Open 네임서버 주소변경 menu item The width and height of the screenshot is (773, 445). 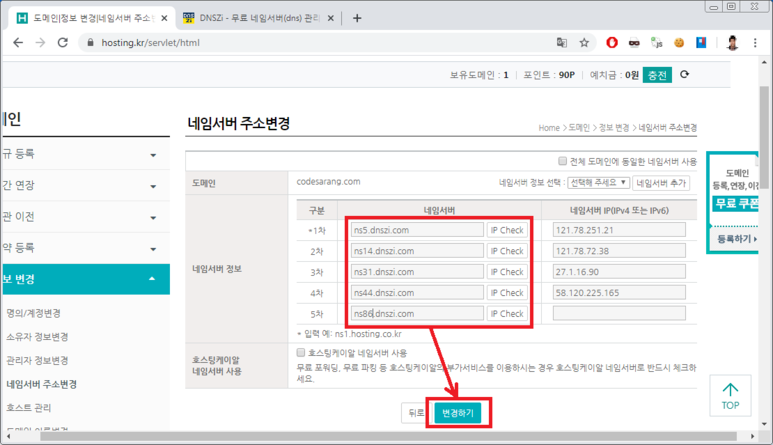click(x=41, y=384)
